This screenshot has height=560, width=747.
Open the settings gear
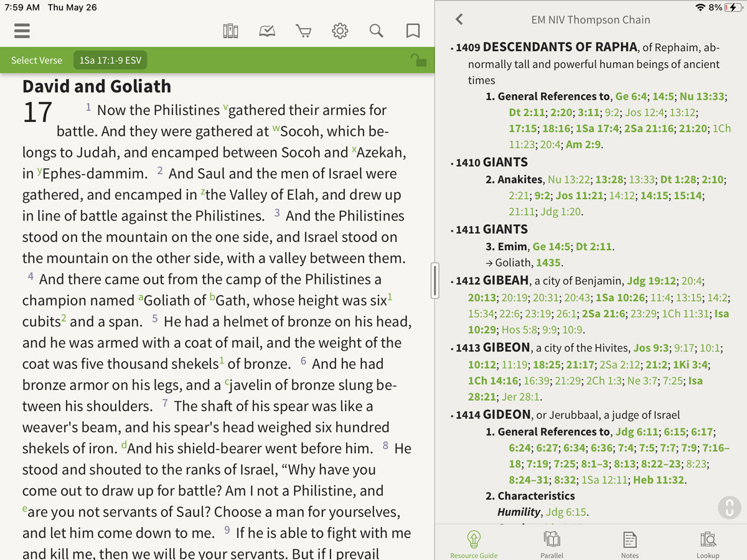pos(340,30)
